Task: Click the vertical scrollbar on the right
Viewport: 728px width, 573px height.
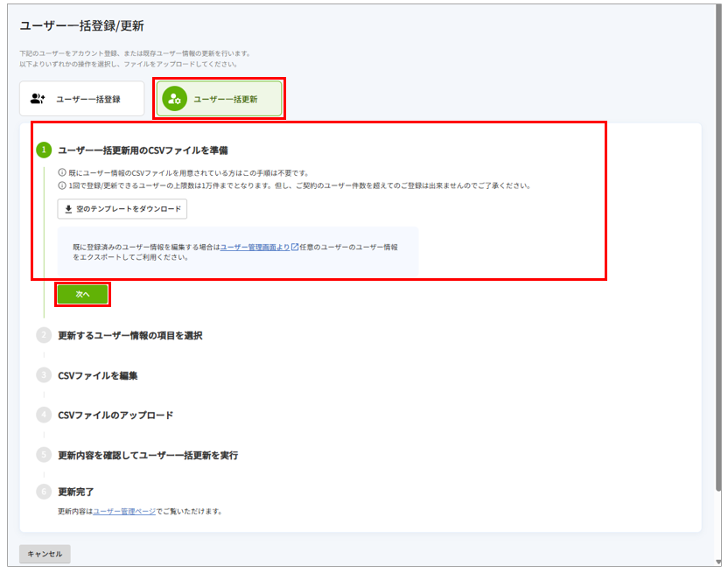Action: pos(718,246)
